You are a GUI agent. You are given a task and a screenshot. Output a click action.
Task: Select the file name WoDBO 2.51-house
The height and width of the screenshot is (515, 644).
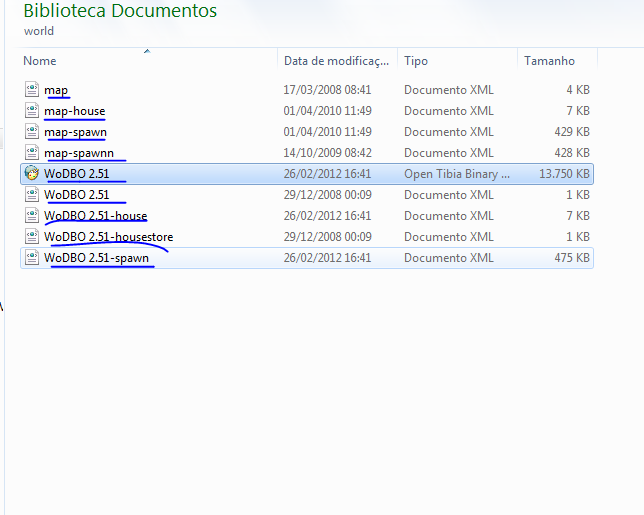pos(96,216)
